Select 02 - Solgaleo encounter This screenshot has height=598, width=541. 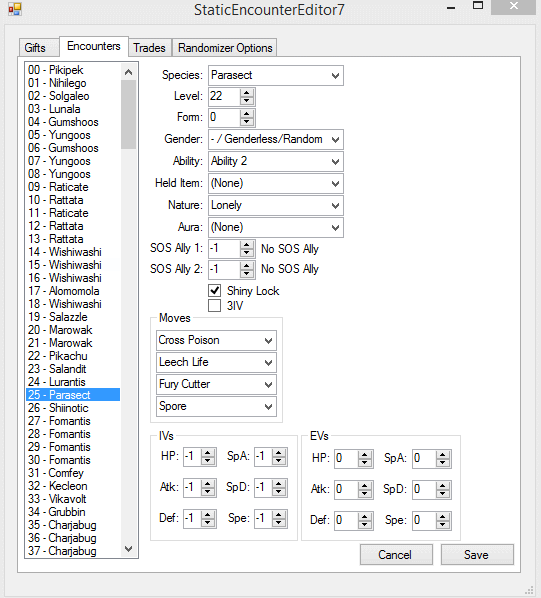tap(73, 96)
